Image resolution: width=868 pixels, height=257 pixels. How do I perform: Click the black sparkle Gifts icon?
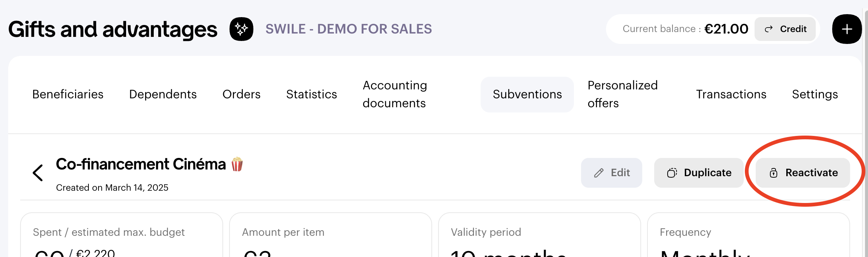(x=241, y=29)
